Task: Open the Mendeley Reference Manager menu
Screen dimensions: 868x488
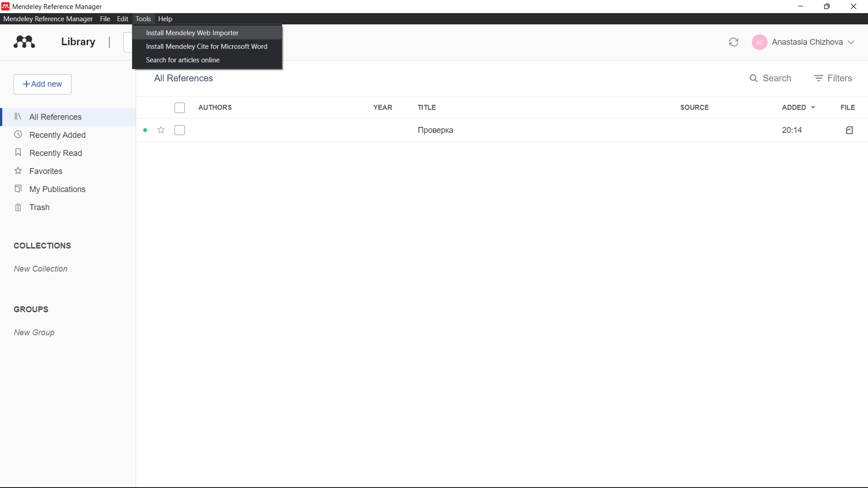Action: (x=48, y=19)
